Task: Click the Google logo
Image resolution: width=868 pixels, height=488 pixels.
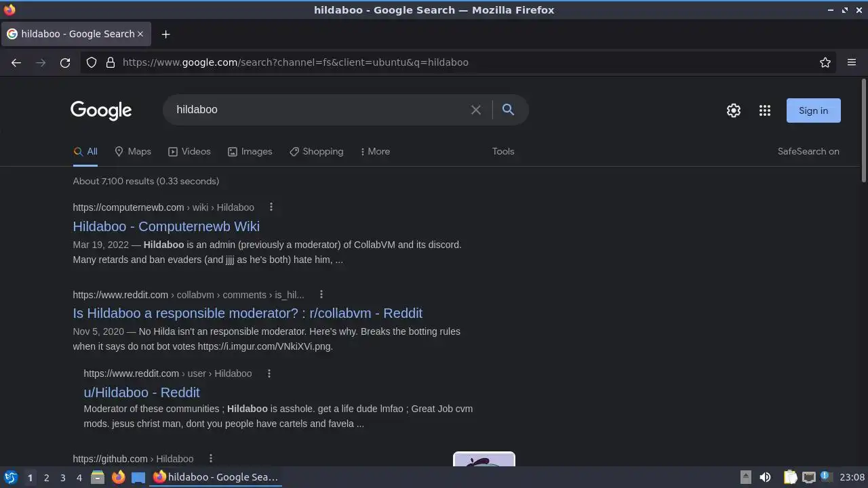Action: (x=101, y=110)
